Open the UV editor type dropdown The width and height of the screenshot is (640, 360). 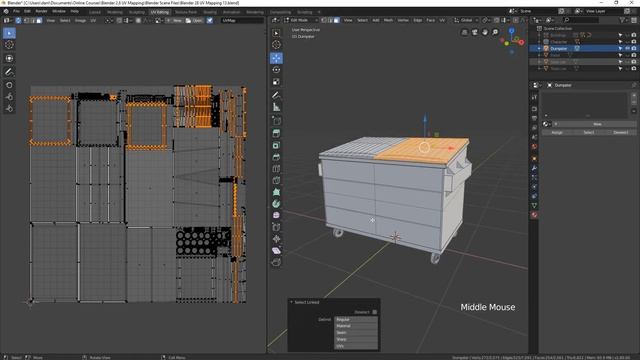click(7, 20)
